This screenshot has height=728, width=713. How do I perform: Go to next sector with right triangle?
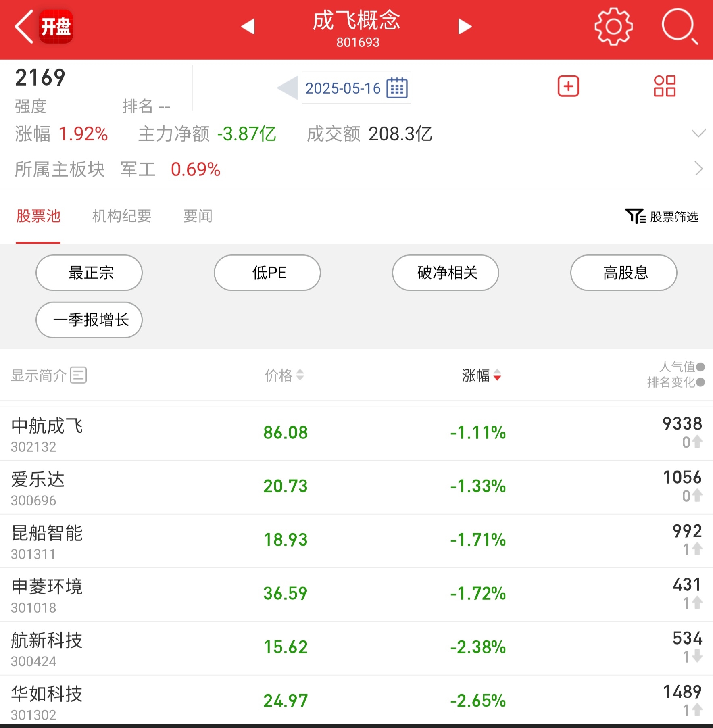pyautogui.click(x=465, y=27)
